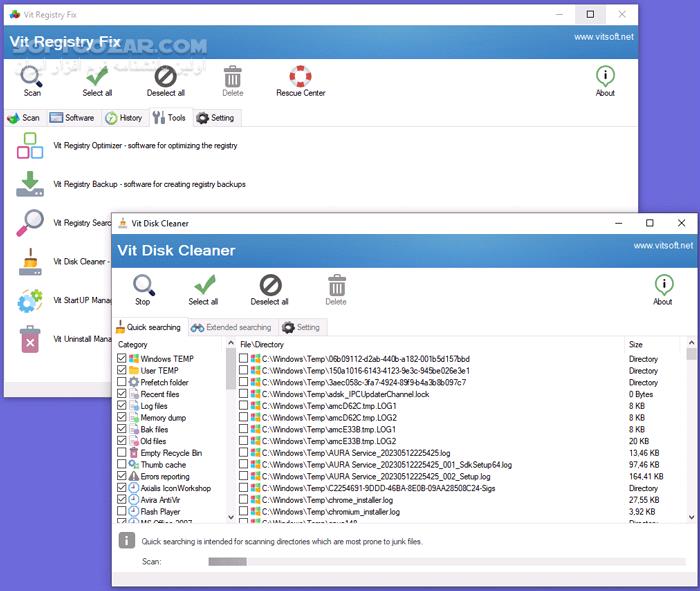
Task: Open the Setting tab in Vit Registry Fix
Action: pyautogui.click(x=216, y=118)
